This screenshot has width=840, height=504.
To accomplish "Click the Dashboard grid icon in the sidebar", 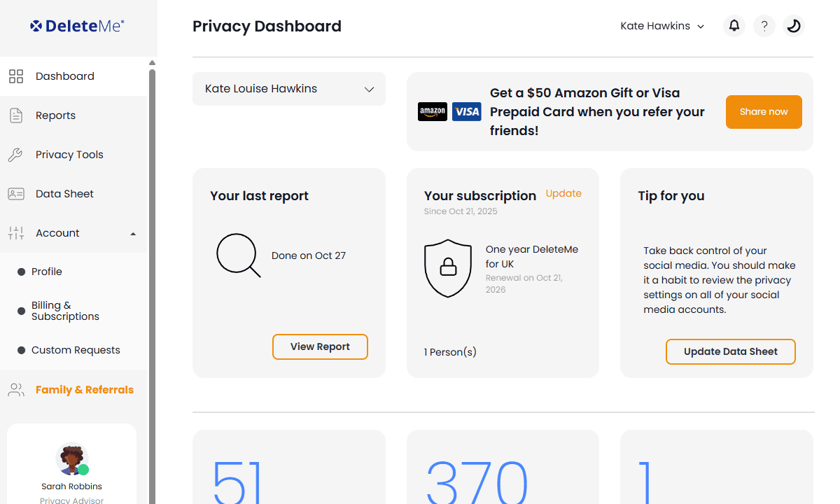I will (16, 76).
